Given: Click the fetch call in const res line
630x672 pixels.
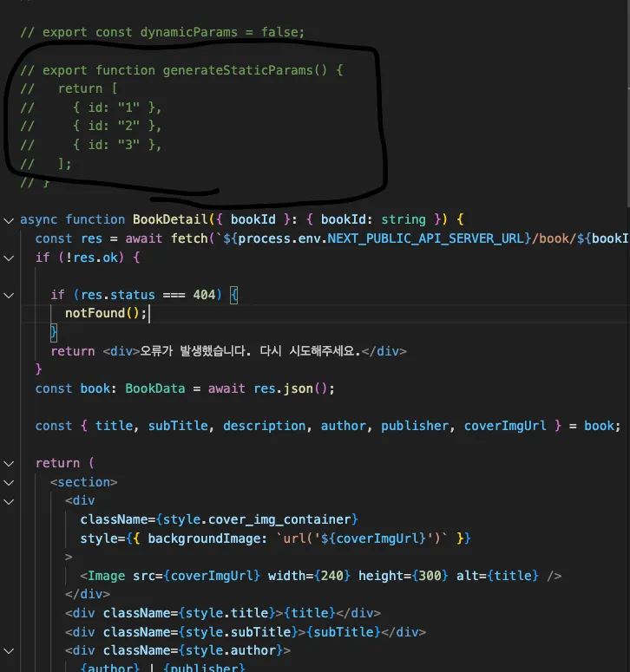Looking at the screenshot, I should 189,238.
